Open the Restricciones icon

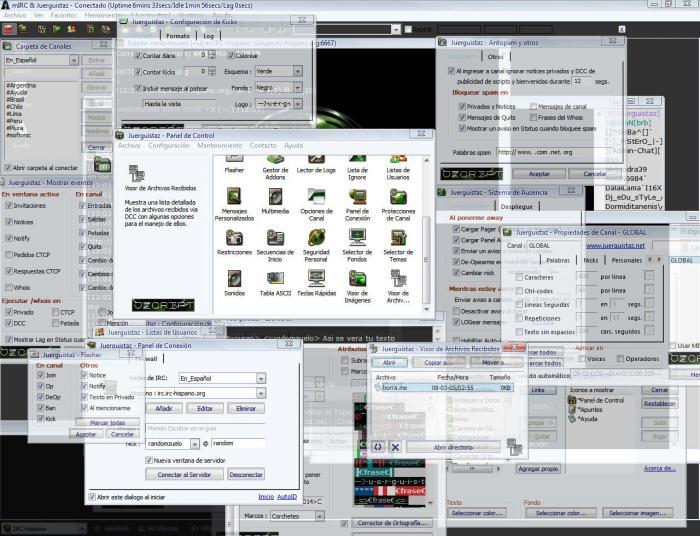[234, 242]
